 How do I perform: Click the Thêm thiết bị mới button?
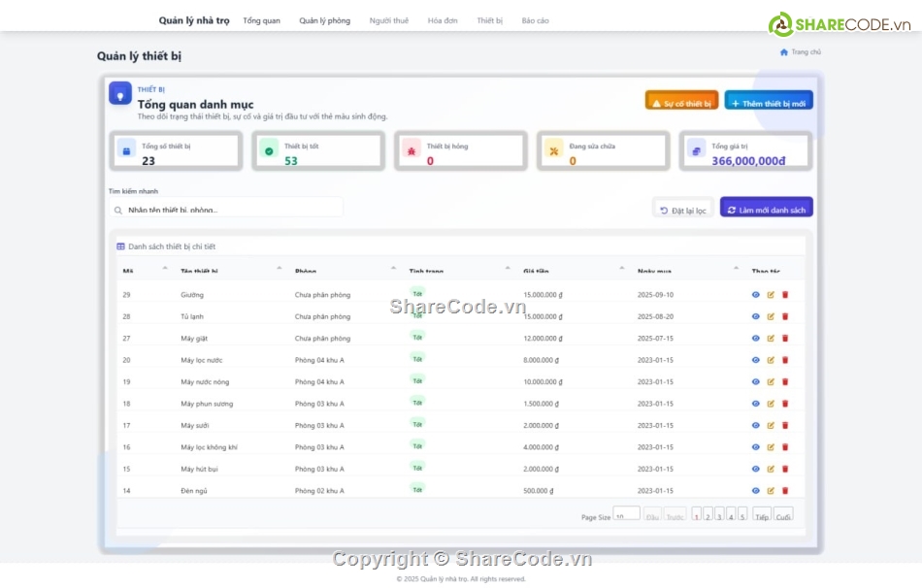[768, 99]
